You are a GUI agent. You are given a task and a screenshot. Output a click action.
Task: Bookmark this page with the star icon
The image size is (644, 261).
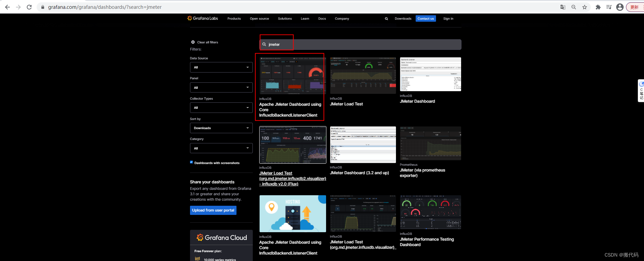point(585,7)
